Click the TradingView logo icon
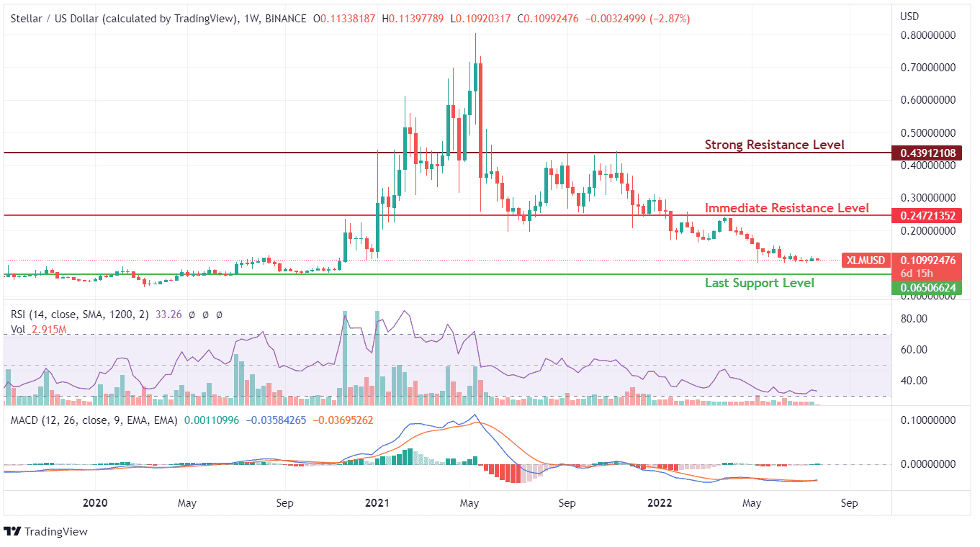 pos(12,531)
